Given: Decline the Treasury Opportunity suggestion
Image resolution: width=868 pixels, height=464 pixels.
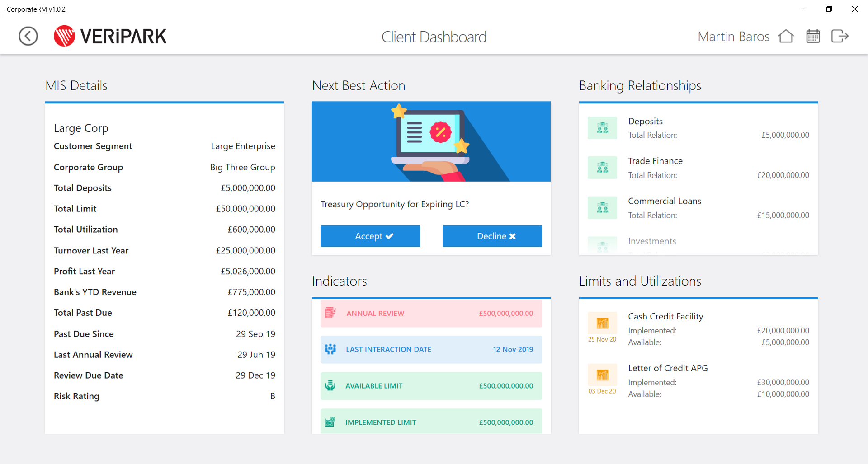Looking at the screenshot, I should [492, 236].
